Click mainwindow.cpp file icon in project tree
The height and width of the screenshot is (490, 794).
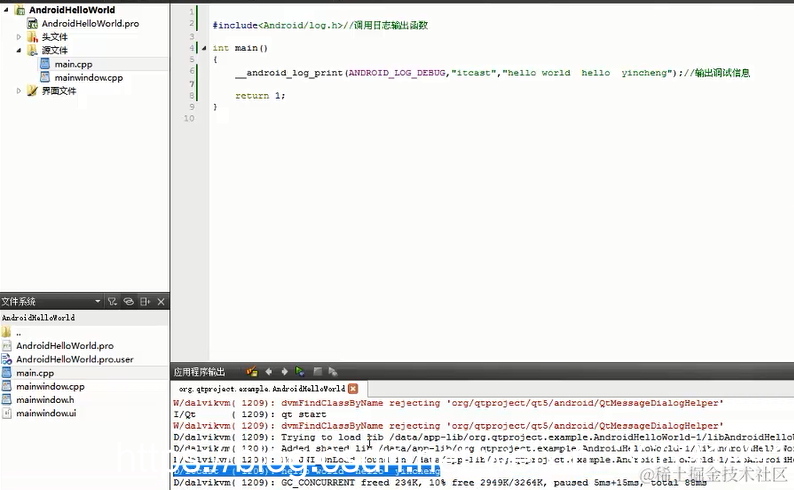tap(45, 77)
